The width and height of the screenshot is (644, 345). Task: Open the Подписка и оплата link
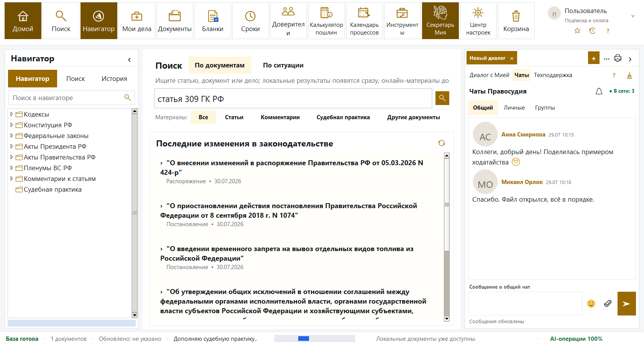pyautogui.click(x=586, y=21)
